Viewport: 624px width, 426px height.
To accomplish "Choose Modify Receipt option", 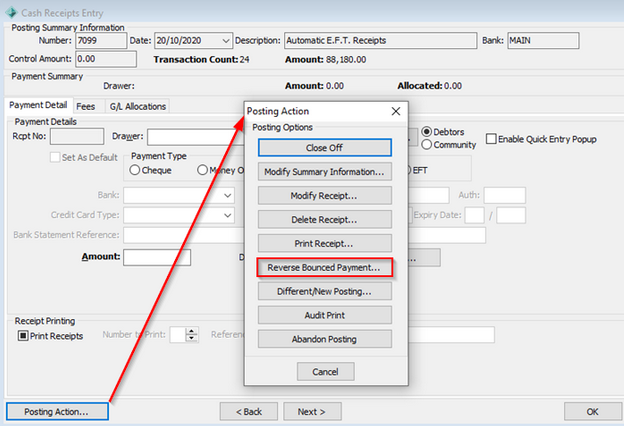I will (x=325, y=195).
